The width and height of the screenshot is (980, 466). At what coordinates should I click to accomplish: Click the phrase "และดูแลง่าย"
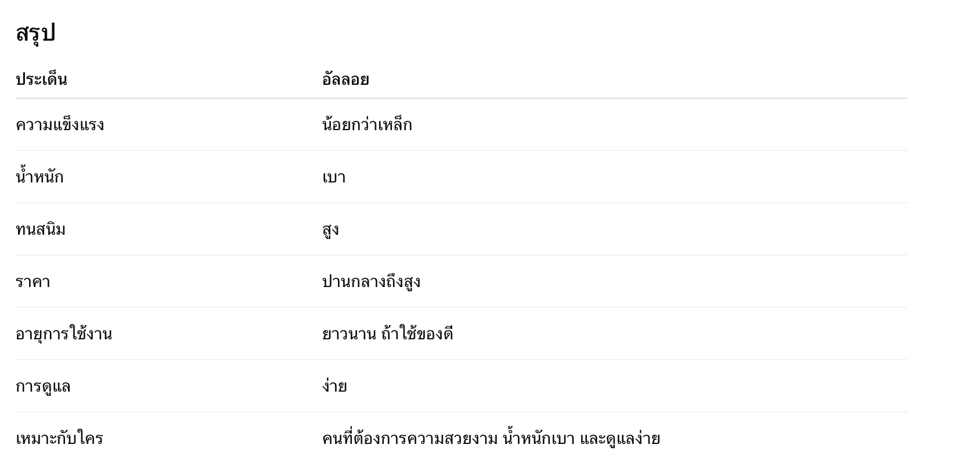pyautogui.click(x=620, y=438)
